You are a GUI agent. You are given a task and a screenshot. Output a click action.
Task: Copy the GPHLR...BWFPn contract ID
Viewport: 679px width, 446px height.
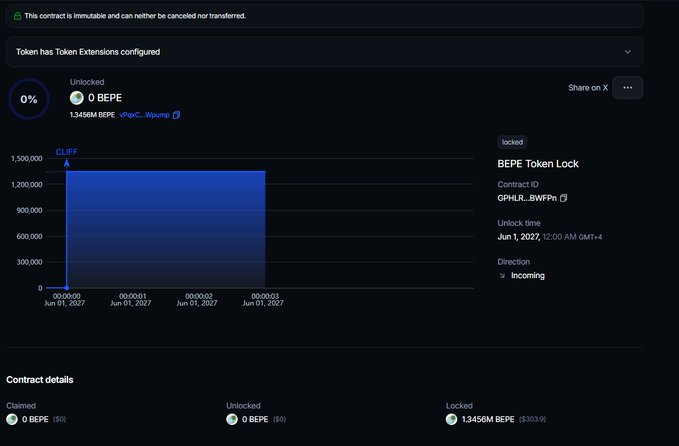(x=563, y=198)
